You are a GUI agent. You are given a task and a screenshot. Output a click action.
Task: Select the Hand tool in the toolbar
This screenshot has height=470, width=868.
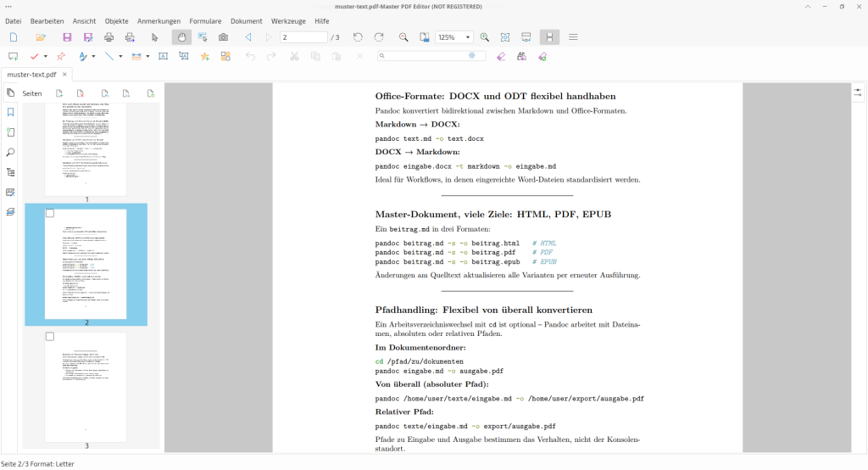[x=181, y=37]
